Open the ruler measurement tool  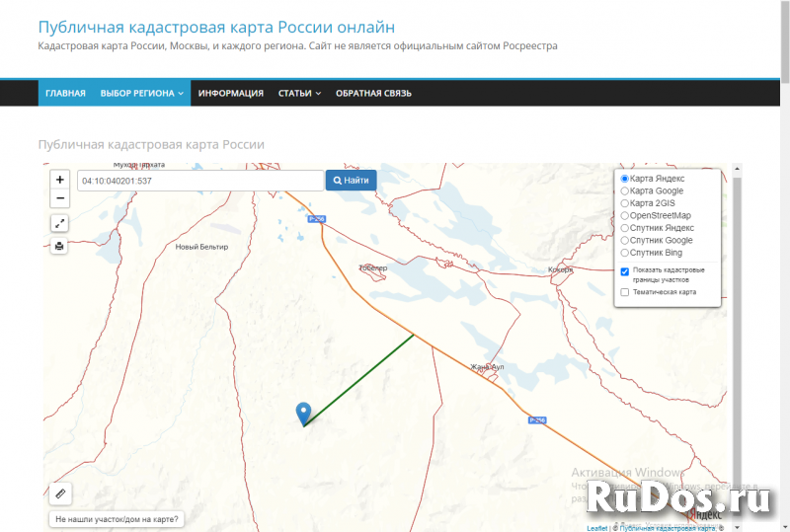60,494
